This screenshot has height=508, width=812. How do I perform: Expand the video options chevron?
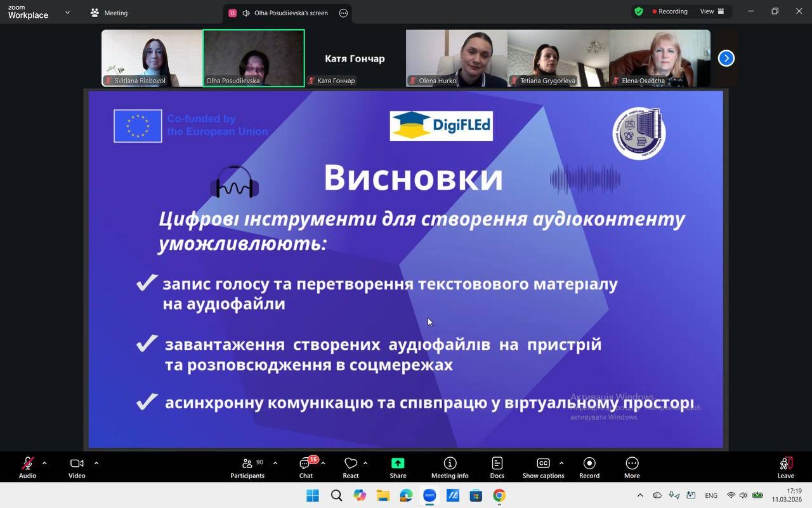[96, 463]
